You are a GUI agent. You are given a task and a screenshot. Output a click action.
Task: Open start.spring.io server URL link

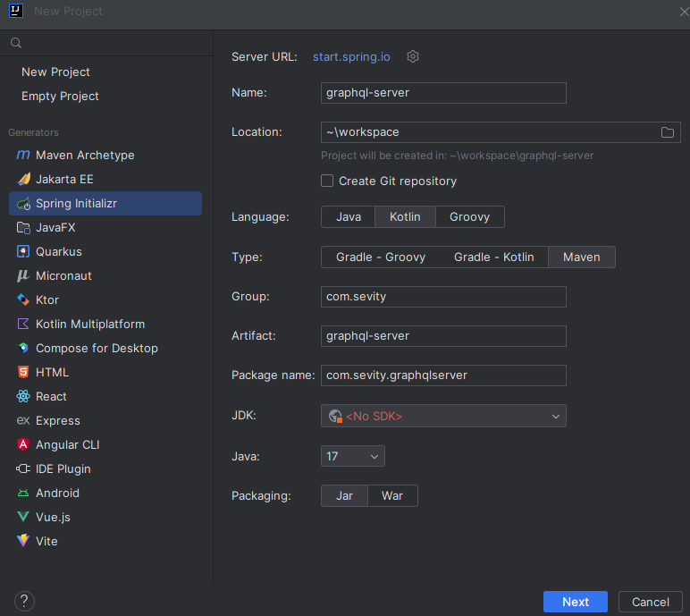(351, 57)
